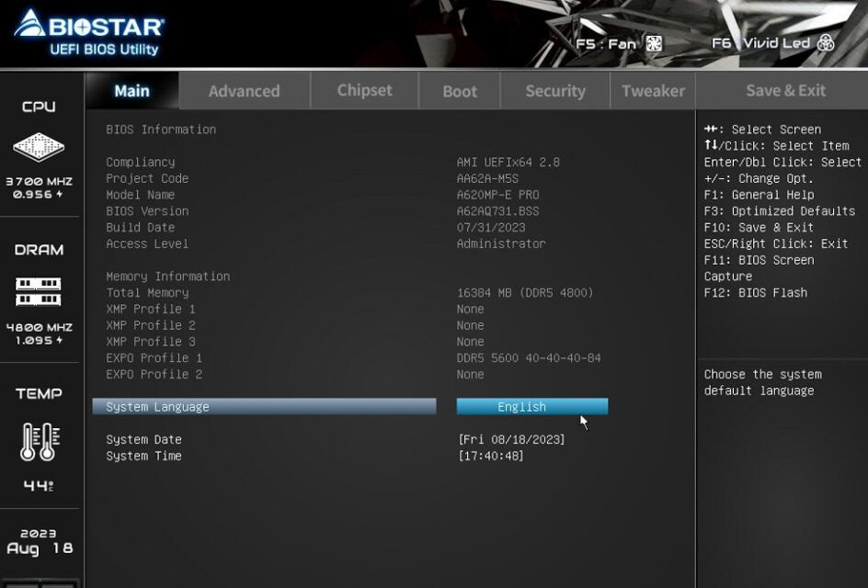Click the Project Code AA62A-M5S value
Screen dimensions: 868x588
487,178
